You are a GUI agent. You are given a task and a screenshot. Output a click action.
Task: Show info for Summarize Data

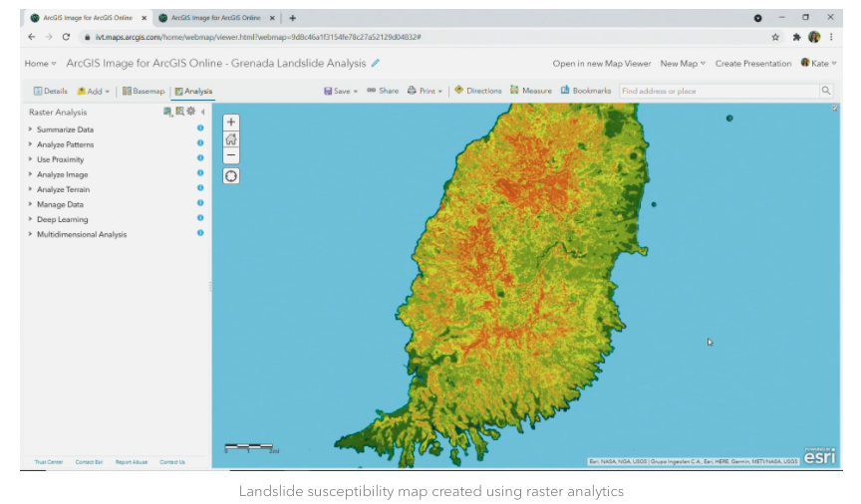[200, 127]
